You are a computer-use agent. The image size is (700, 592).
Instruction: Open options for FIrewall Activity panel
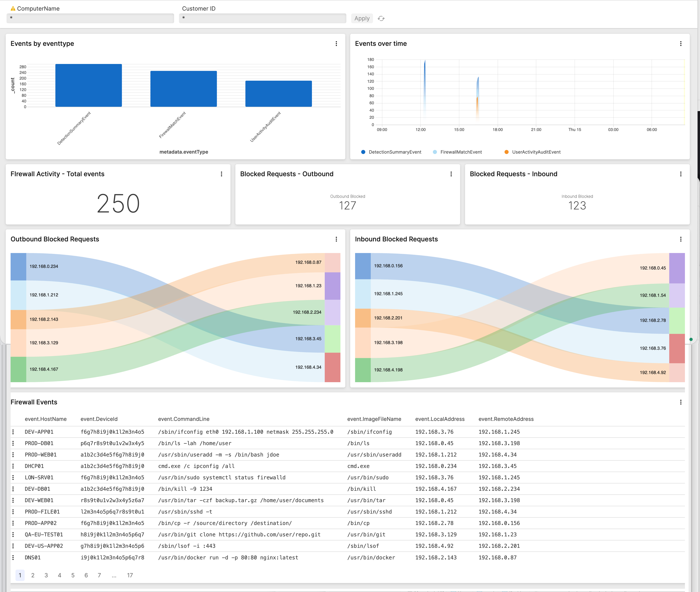pos(221,174)
